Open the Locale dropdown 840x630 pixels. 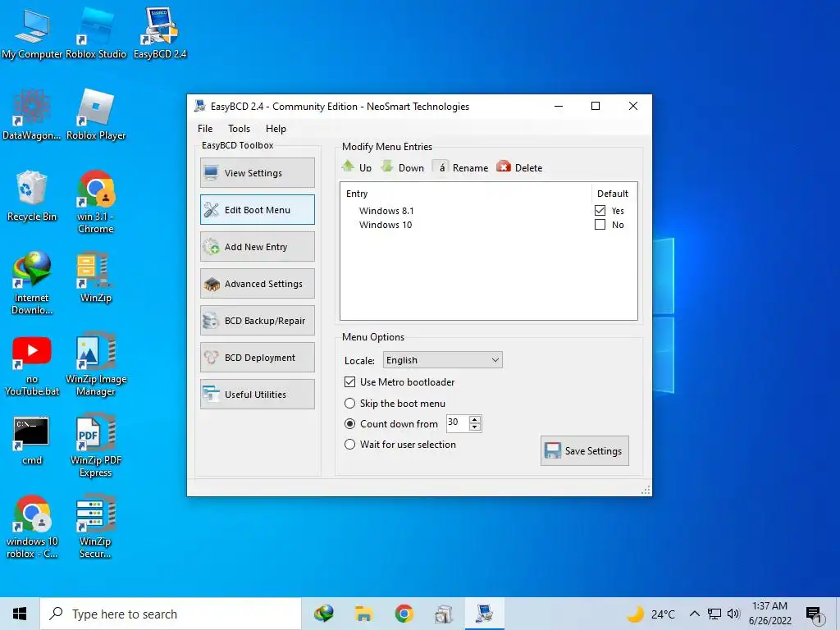coord(442,360)
